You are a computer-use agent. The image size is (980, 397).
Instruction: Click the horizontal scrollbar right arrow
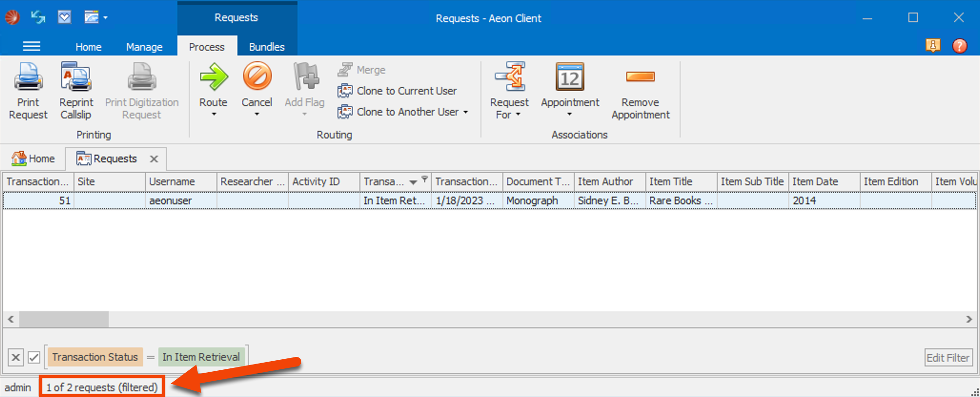pyautogui.click(x=969, y=319)
